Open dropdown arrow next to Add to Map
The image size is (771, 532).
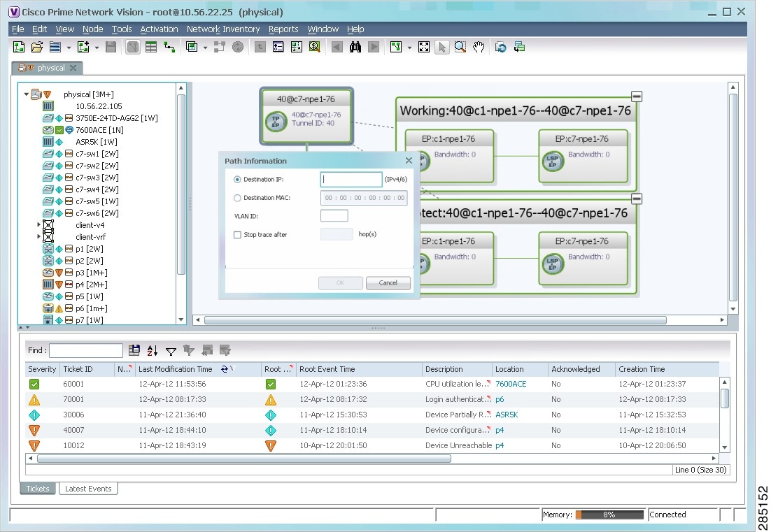[97, 48]
